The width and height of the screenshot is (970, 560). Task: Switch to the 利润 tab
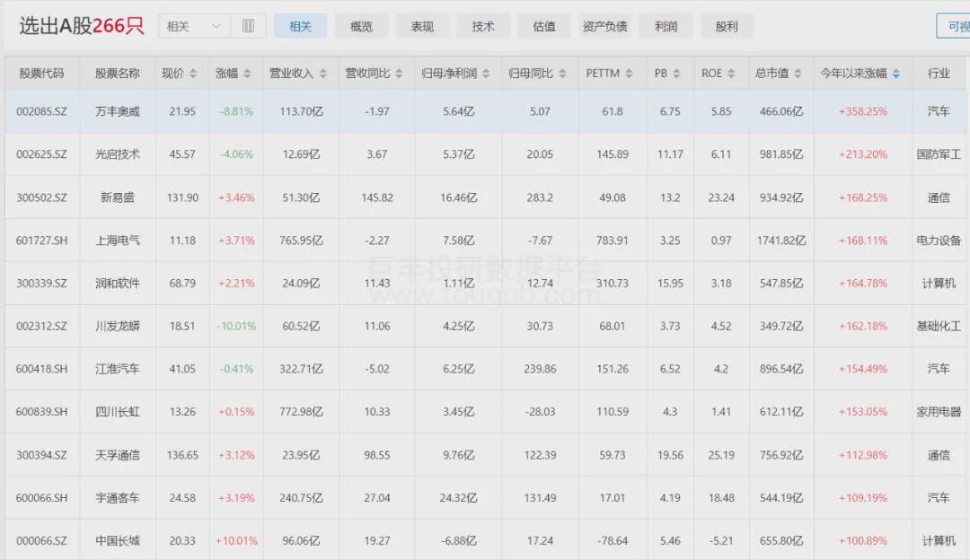(x=666, y=26)
